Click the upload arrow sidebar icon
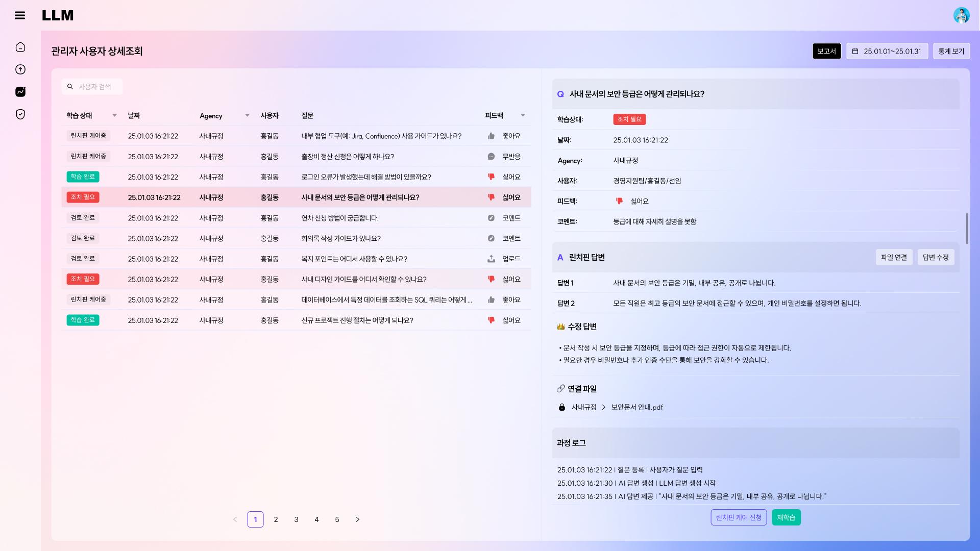The width and height of the screenshot is (980, 551). pos(20,69)
